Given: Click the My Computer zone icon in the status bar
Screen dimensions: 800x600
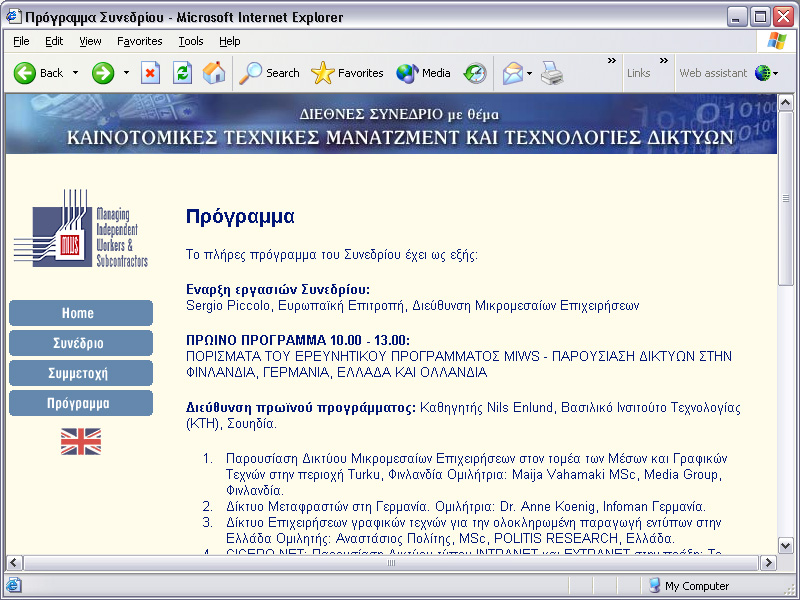Looking at the screenshot, I should tap(654, 585).
